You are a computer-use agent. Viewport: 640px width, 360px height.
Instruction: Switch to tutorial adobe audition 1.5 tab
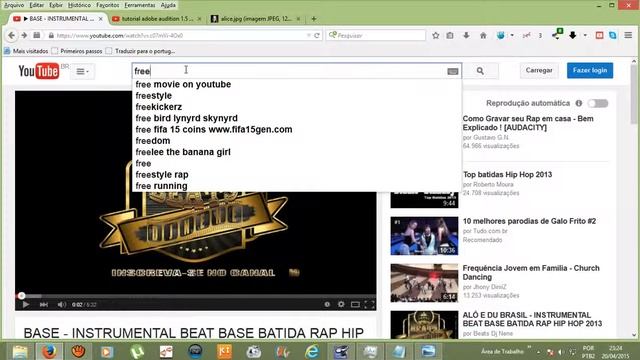[x=156, y=19]
